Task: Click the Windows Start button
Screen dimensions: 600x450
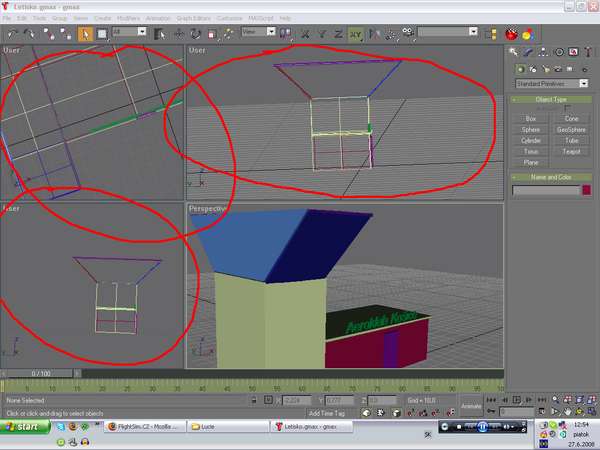Action: (x=24, y=427)
